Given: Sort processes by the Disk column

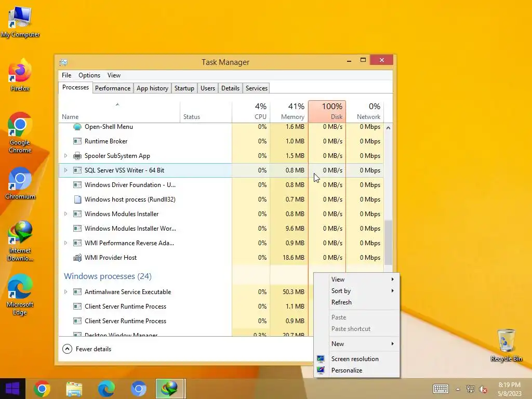Looking at the screenshot, I should point(327,111).
